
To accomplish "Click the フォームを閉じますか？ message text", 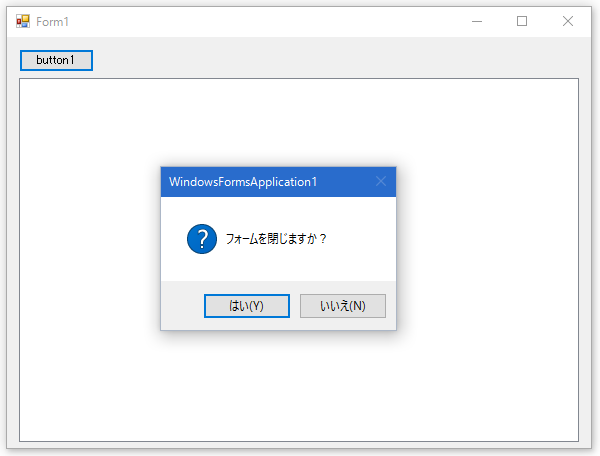I will [x=276, y=239].
